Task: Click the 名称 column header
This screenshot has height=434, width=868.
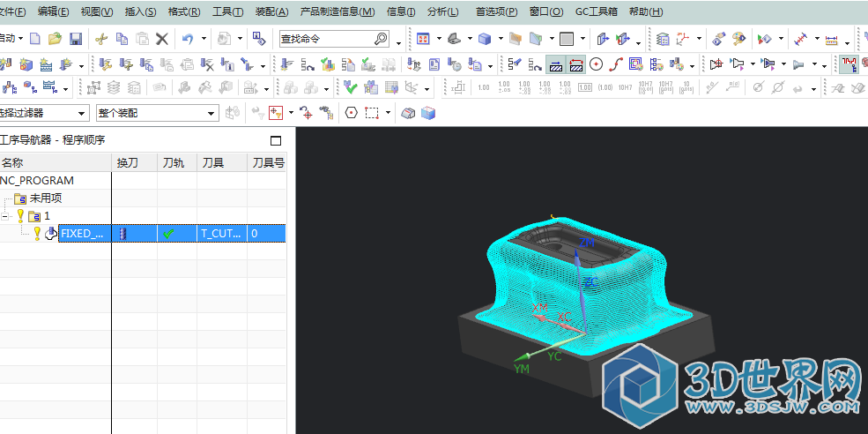Action: tap(56, 163)
